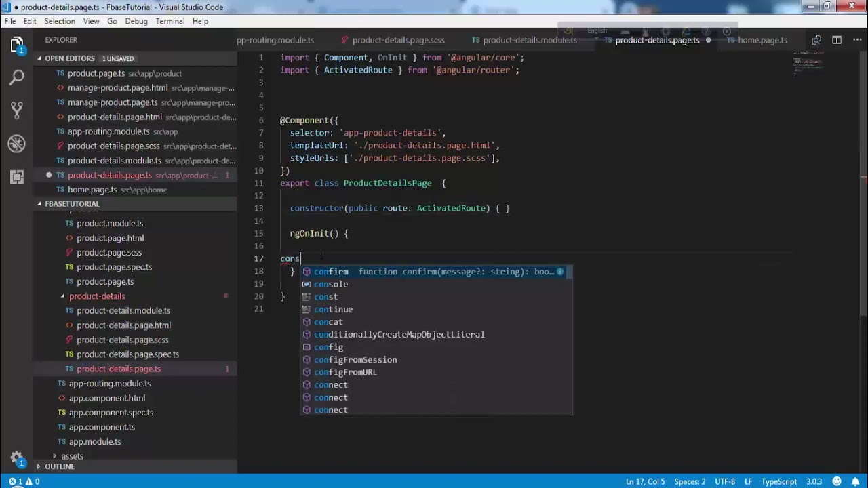Open the Edit menu
The width and height of the screenshot is (868, 488).
[x=30, y=21]
